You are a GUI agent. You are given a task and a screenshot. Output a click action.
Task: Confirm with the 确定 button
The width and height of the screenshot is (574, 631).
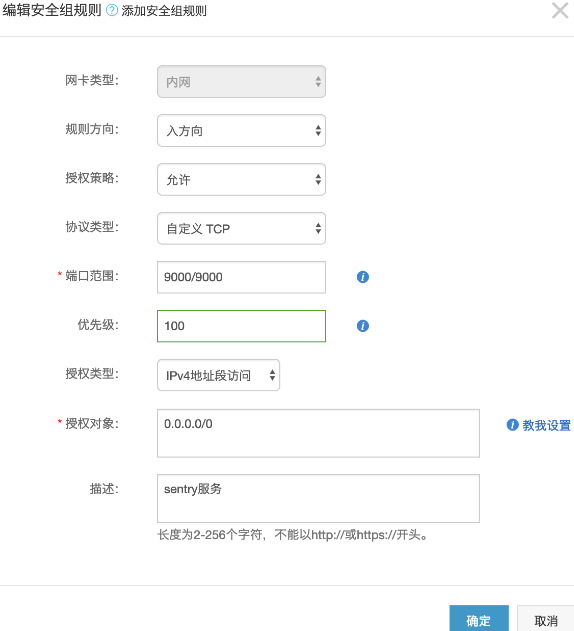tap(479, 619)
